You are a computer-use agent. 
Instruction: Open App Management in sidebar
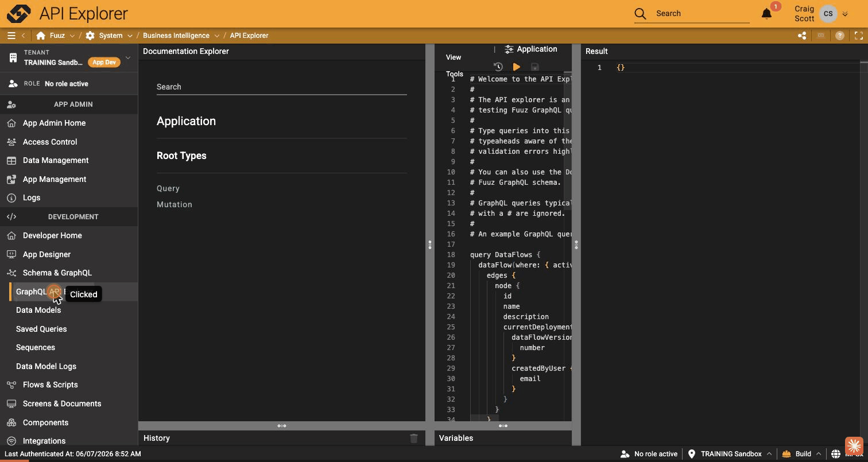click(55, 180)
